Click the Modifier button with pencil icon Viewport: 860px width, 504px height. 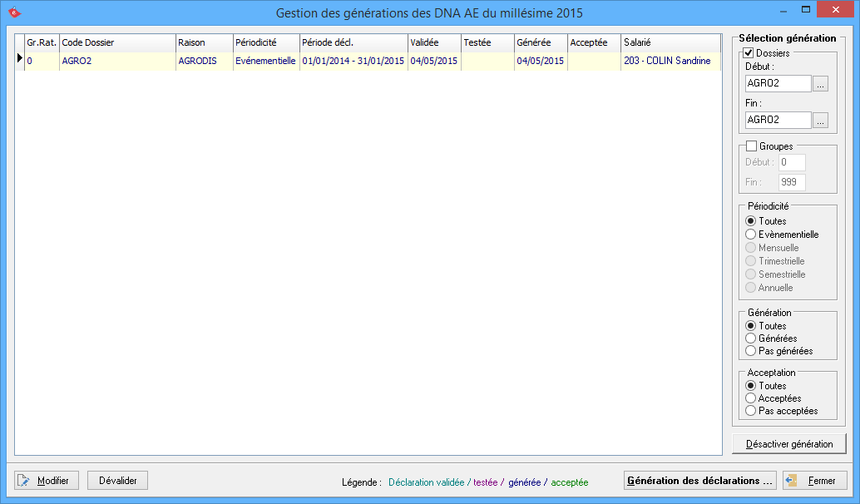pos(47,481)
